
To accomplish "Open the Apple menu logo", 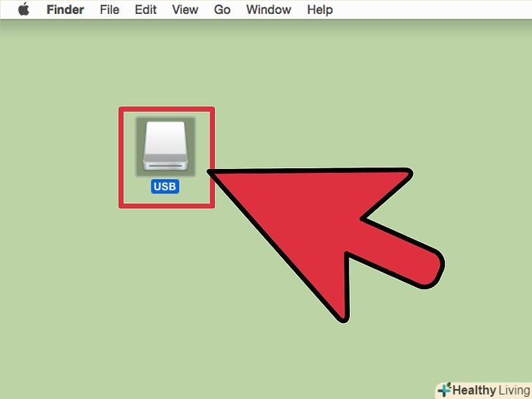I will (x=23, y=9).
